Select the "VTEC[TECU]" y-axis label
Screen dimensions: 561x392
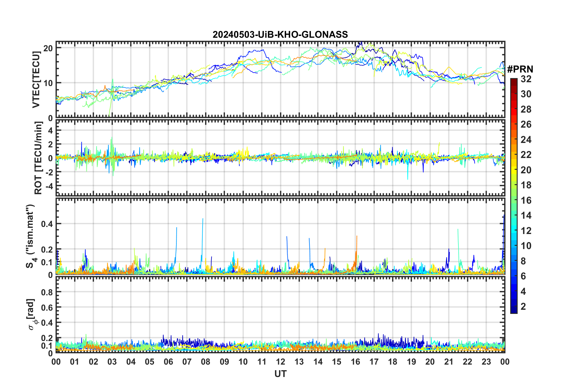(x=36, y=80)
